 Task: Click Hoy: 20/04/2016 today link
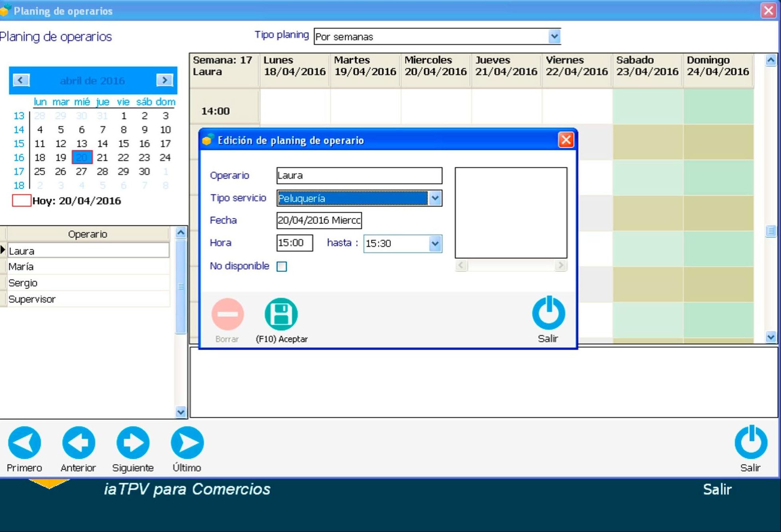[x=77, y=201]
